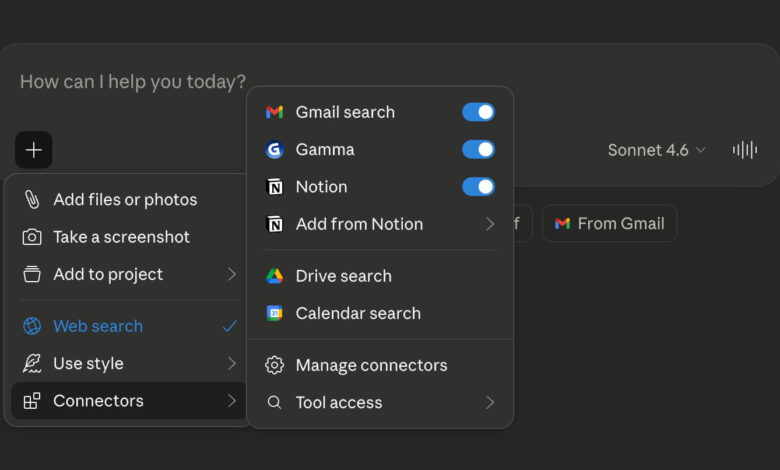The width and height of the screenshot is (780, 470).
Task: Open the Use style submenu
Action: tap(130, 363)
